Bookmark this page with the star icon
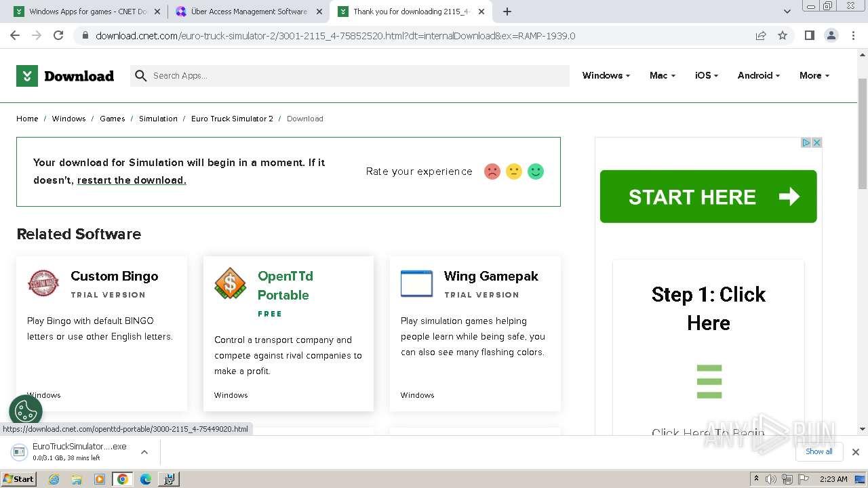Screen dimensions: 868x488 [x=783, y=35]
